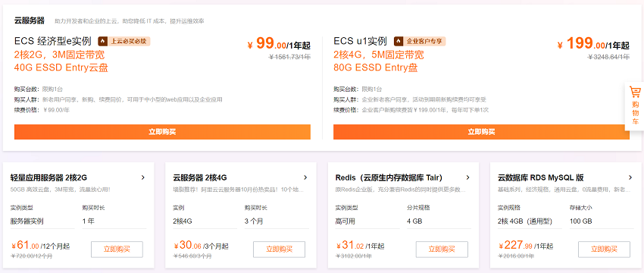Open 购买时长 dropdown showing 1 年
Image resolution: width=644 pixels, height=273 pixels.
[x=114, y=221]
